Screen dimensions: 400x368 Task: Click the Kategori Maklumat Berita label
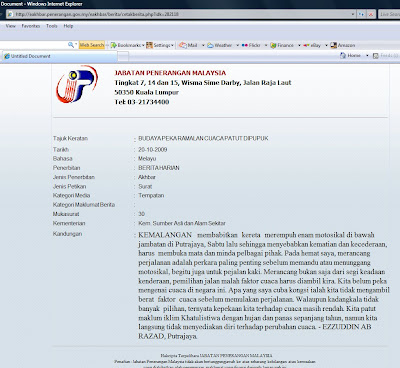pos(84,205)
